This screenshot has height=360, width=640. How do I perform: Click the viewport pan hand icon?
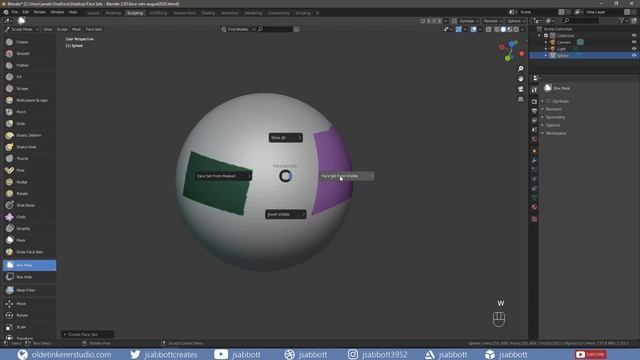[x=520, y=79]
